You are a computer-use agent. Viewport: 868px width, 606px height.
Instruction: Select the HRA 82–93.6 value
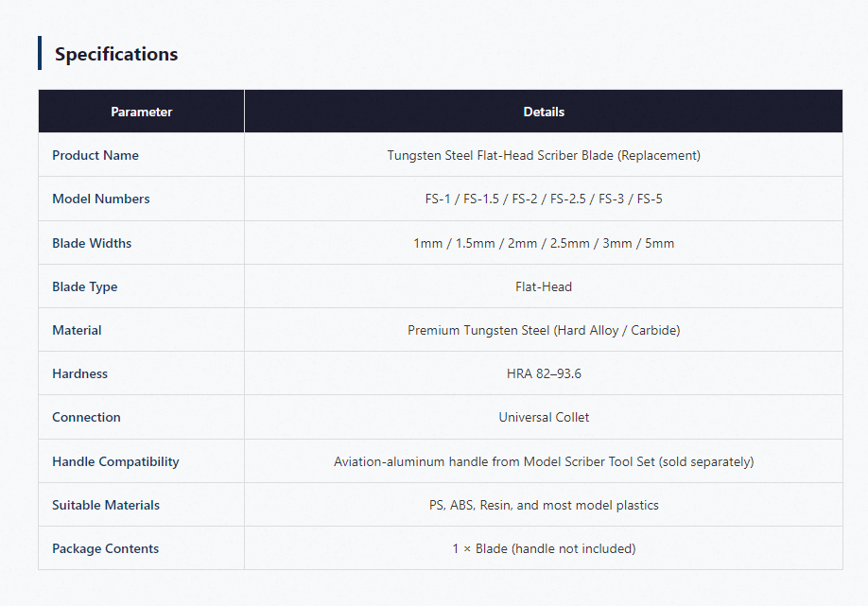[x=544, y=373]
